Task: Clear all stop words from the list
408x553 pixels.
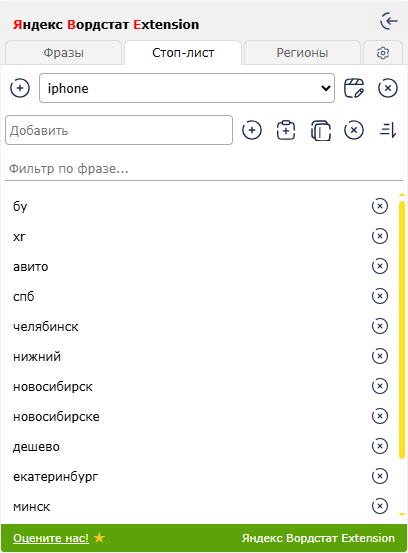Action: [x=354, y=130]
